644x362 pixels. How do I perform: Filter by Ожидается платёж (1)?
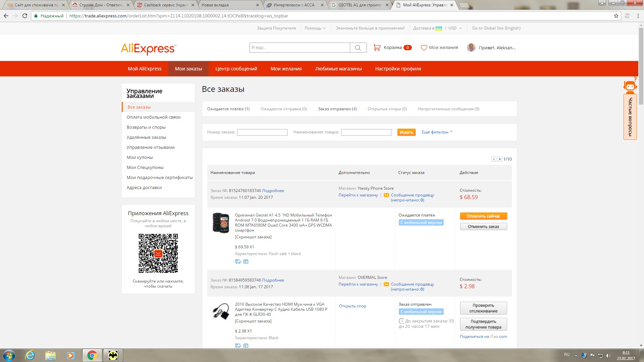coord(228,109)
